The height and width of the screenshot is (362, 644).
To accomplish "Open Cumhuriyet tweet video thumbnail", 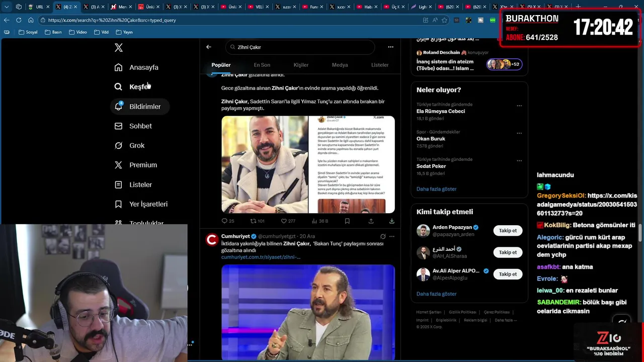I will click(x=308, y=312).
